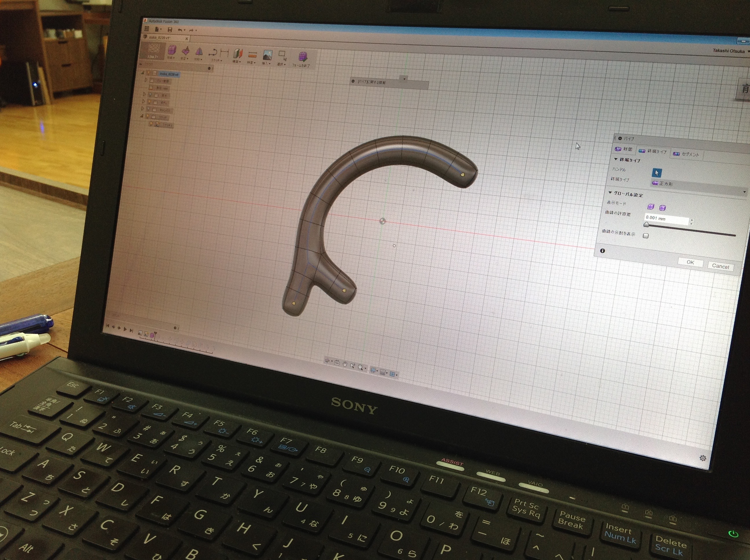Click the 0.001 mm tolerance field
The width and height of the screenshot is (750, 560).
coord(666,219)
